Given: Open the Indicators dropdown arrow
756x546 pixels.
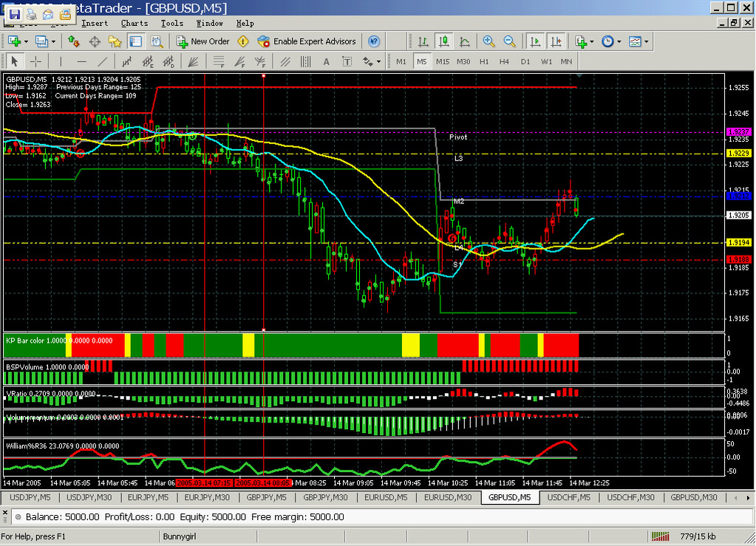Looking at the screenshot, I should (x=592, y=41).
